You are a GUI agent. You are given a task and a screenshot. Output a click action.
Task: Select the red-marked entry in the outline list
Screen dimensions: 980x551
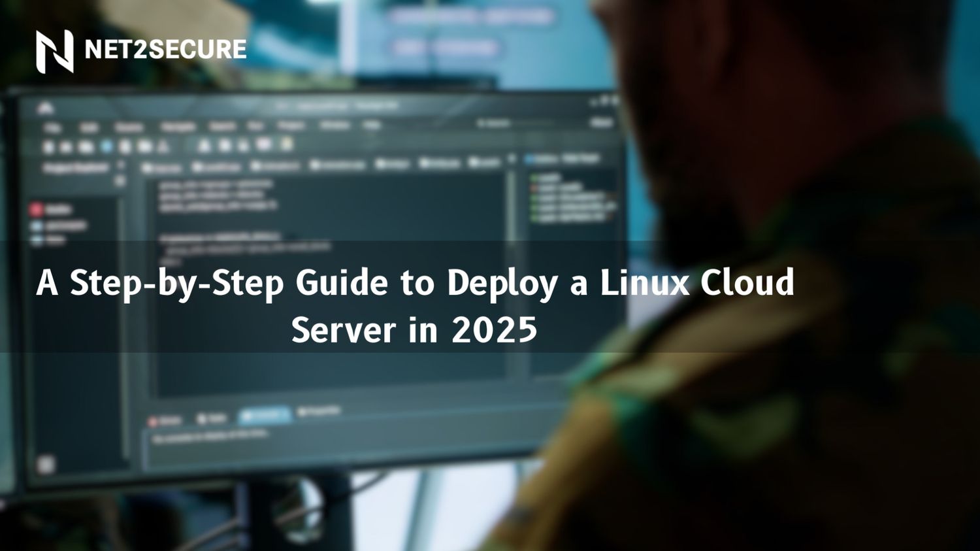pyautogui.click(x=555, y=188)
